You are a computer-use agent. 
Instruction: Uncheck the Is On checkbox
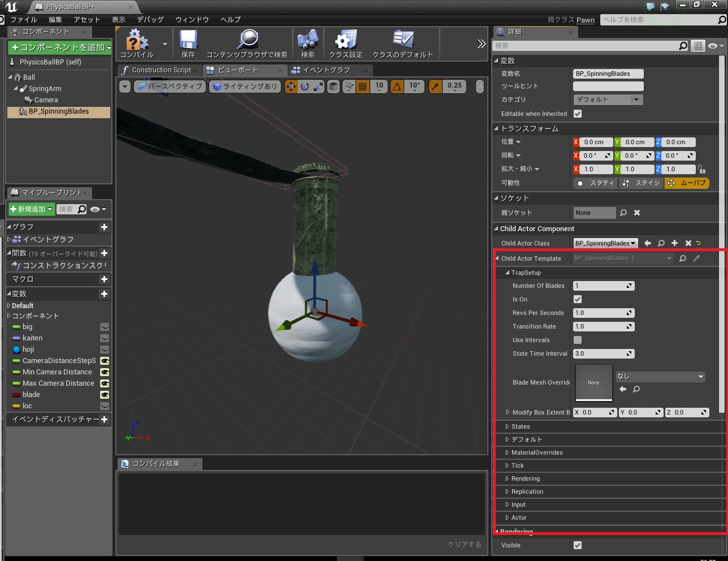[578, 299]
